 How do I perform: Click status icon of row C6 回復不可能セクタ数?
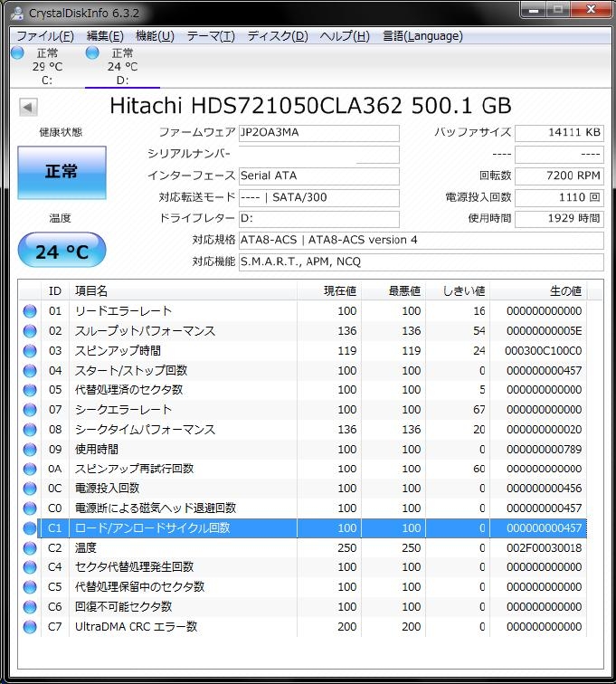pyautogui.click(x=30, y=607)
